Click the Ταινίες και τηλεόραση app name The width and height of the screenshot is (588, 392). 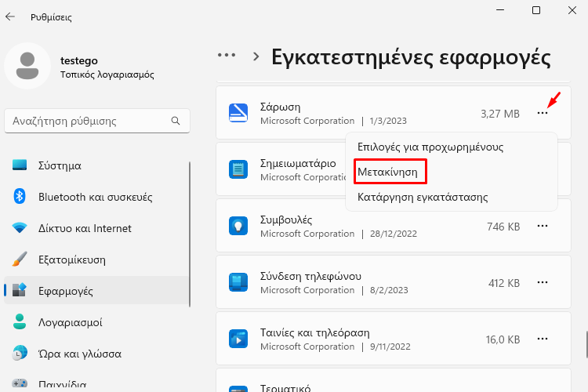pyautogui.click(x=314, y=332)
